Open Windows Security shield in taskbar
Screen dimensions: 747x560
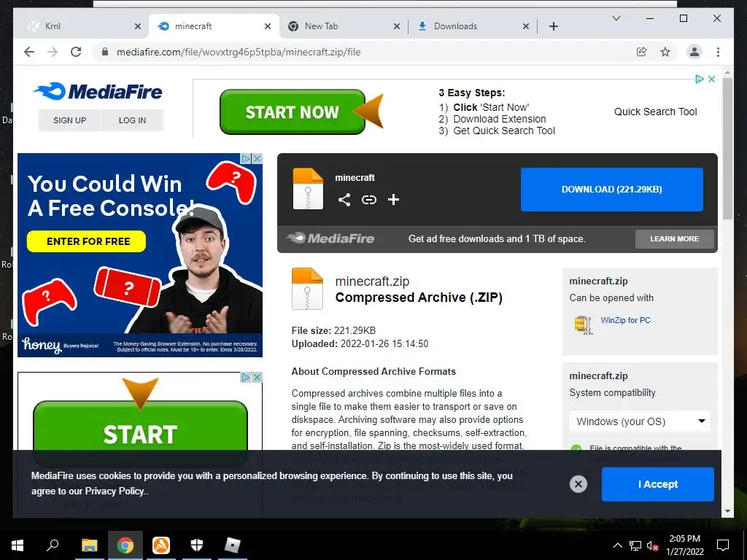click(197, 545)
